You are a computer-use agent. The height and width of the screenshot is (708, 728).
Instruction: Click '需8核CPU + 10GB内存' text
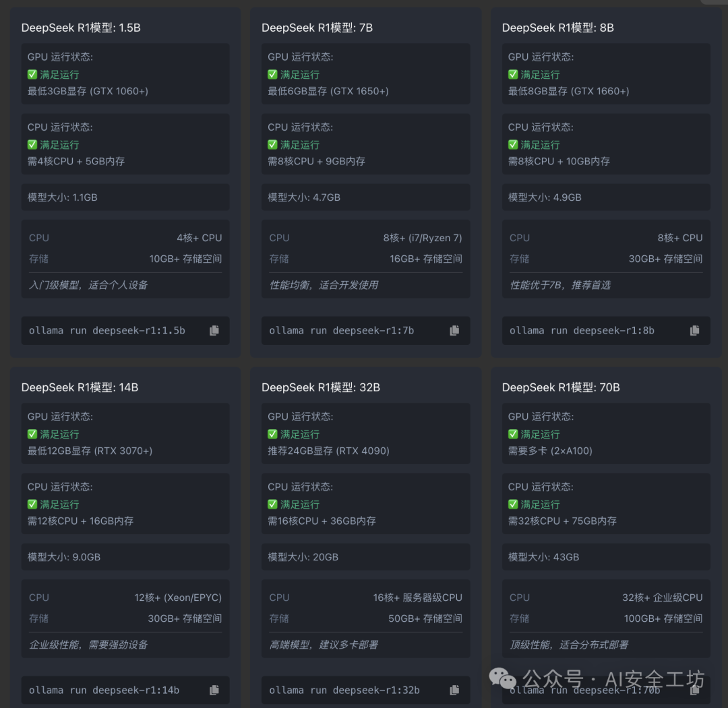559,161
